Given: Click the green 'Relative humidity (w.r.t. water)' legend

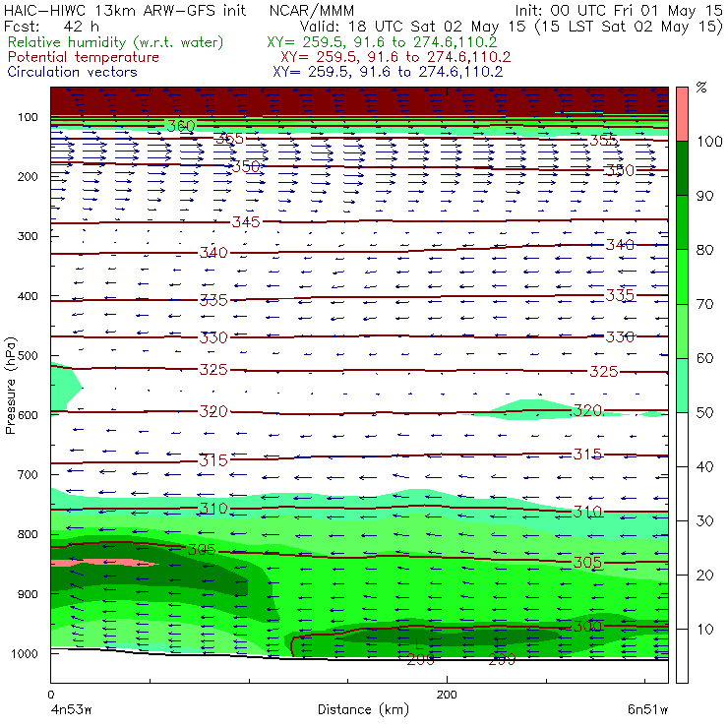Looking at the screenshot, I should (x=116, y=42).
